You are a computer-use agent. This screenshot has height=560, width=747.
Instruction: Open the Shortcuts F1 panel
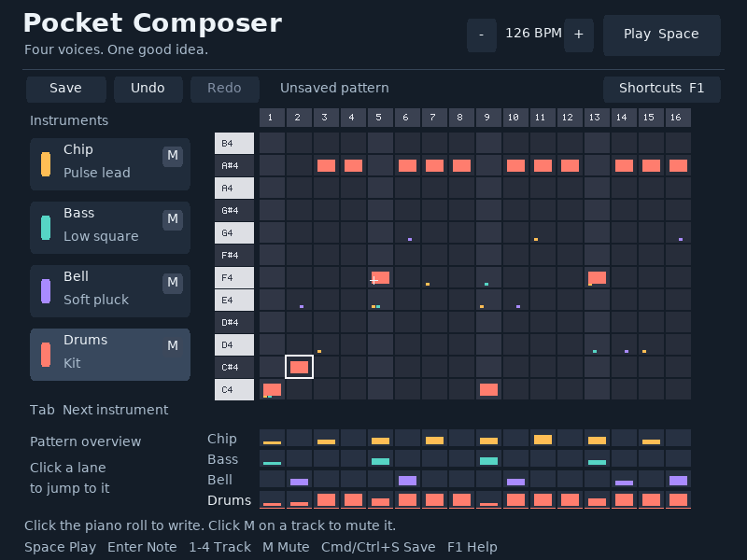click(x=662, y=89)
